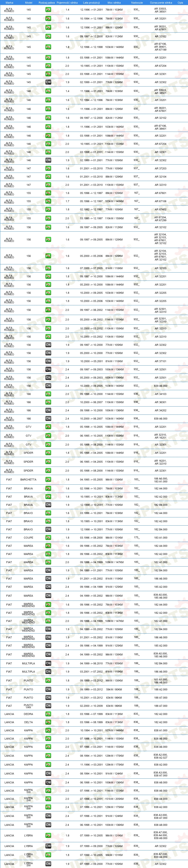Click the production years 02.1992 -> 12.1997
Viewport: 188px width, 868px height.
(x=91, y=210)
